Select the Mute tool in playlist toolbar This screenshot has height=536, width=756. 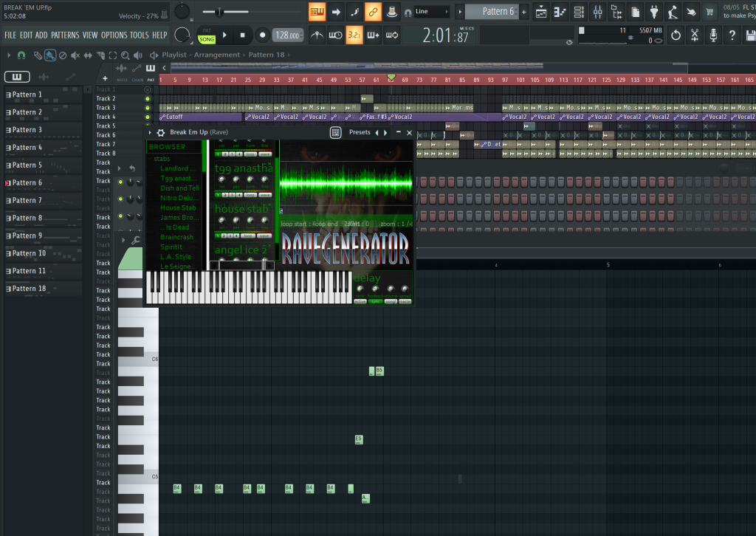click(x=75, y=55)
